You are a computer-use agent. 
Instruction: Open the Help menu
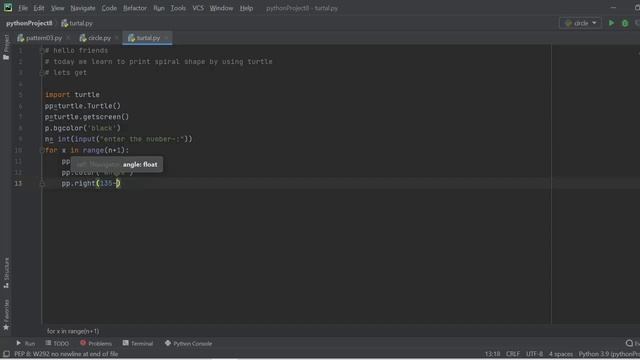coord(246,8)
